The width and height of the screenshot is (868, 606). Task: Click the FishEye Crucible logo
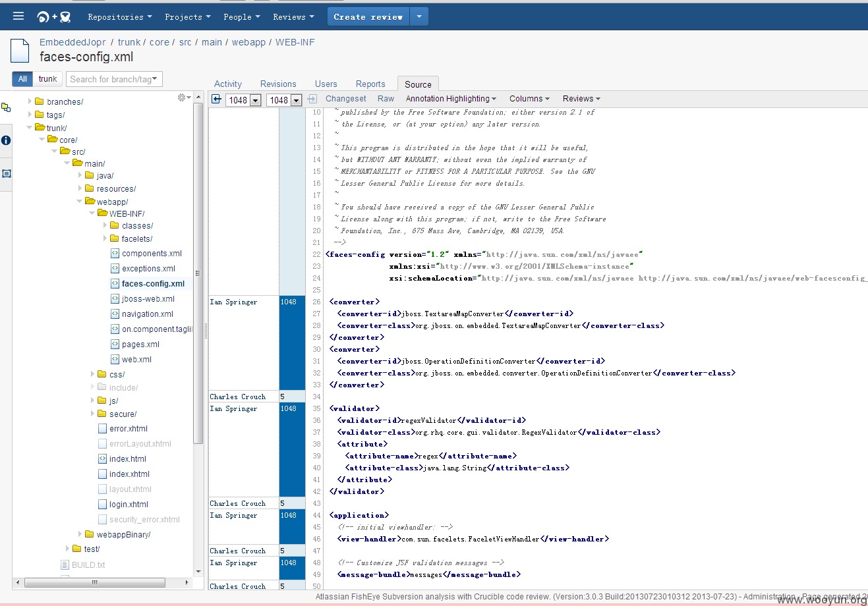[x=54, y=17]
